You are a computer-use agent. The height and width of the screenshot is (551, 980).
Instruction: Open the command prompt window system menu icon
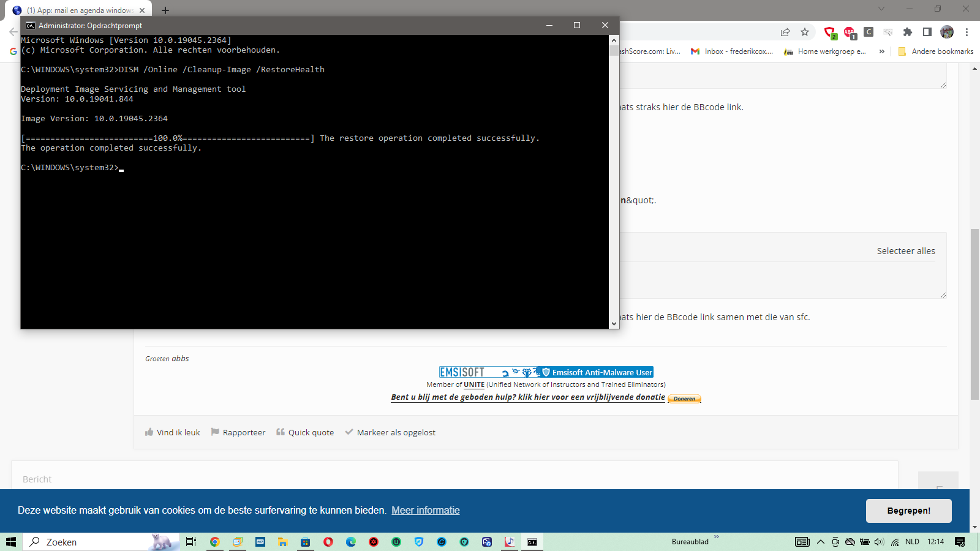[31, 26]
